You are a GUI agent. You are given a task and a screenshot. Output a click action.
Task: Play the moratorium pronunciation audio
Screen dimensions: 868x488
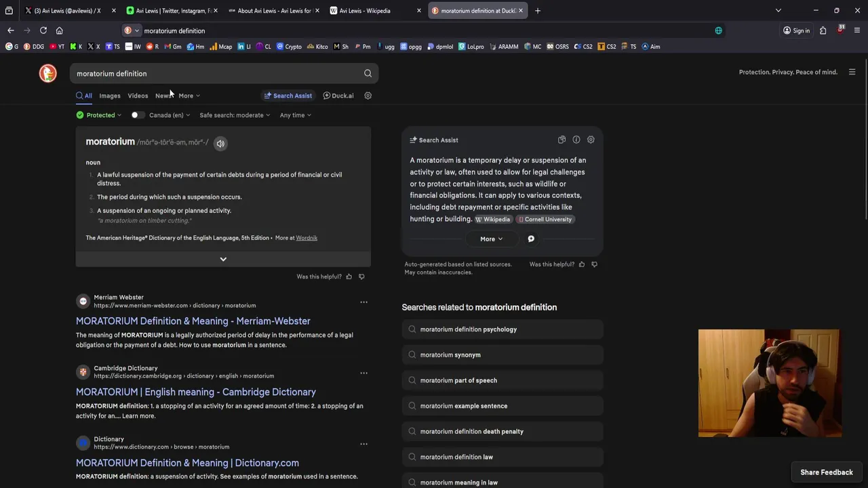pos(220,143)
